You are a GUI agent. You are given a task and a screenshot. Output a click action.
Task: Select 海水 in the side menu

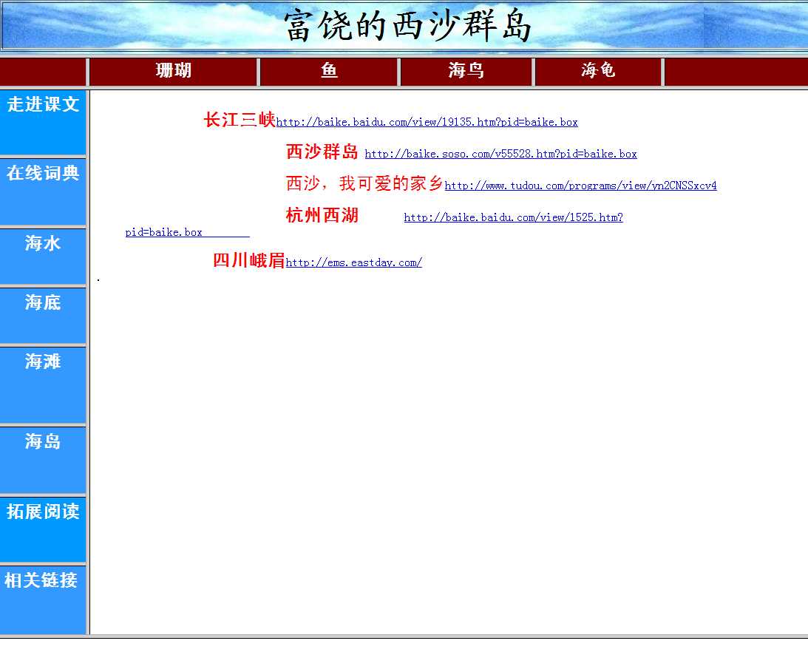coord(43,243)
